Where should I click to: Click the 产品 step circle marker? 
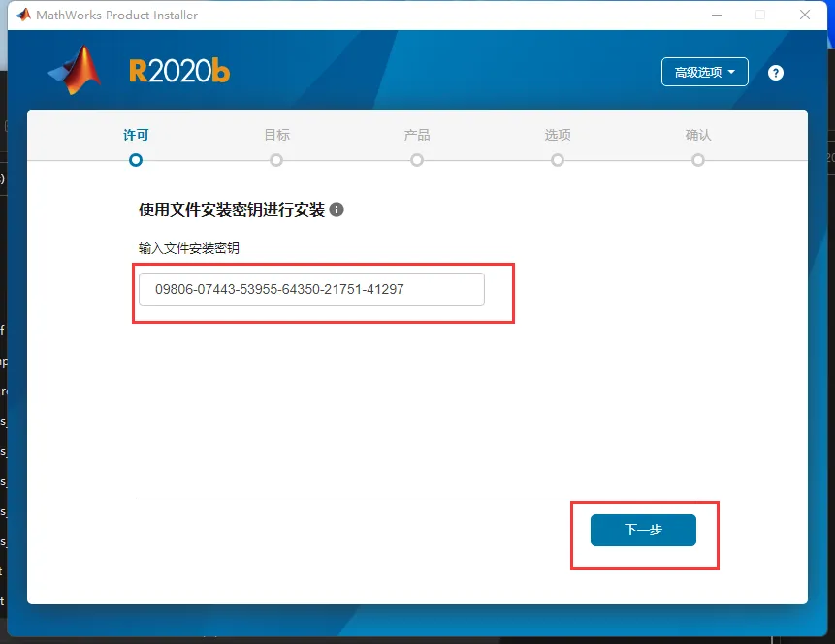tap(417, 160)
